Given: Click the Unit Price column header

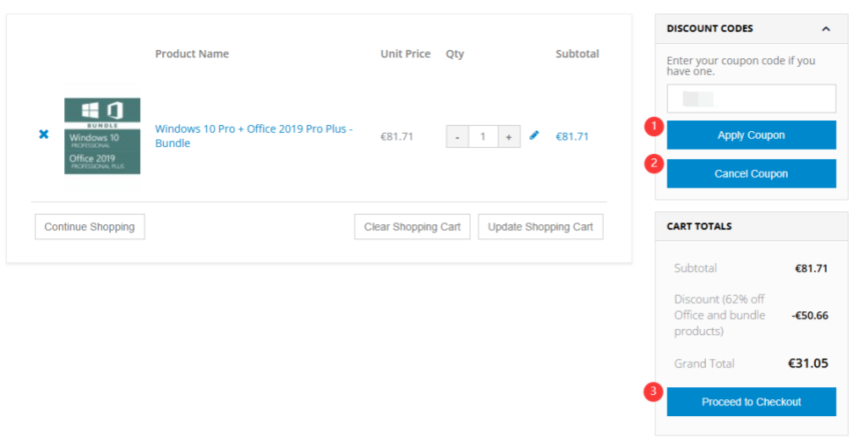Looking at the screenshot, I should (405, 54).
